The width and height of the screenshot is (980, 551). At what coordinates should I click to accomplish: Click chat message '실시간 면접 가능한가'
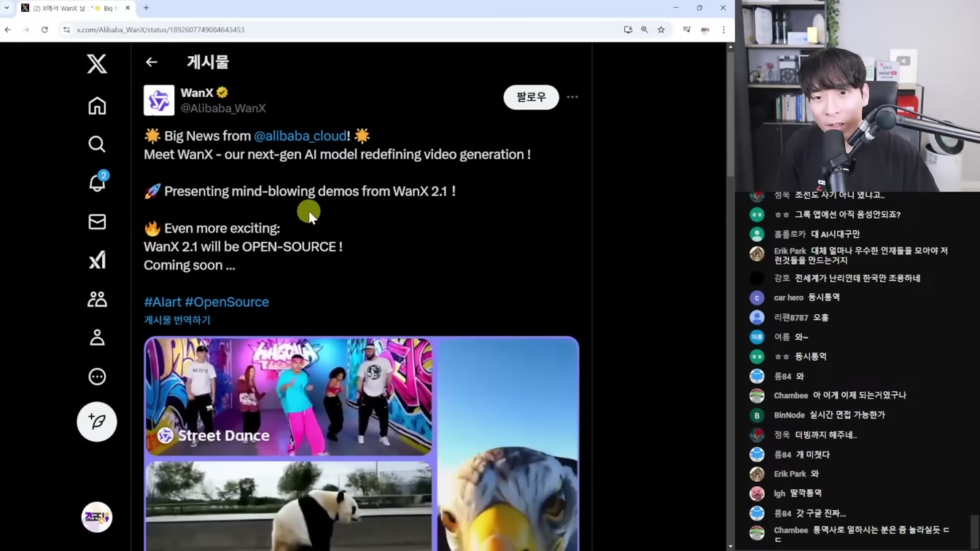click(847, 415)
